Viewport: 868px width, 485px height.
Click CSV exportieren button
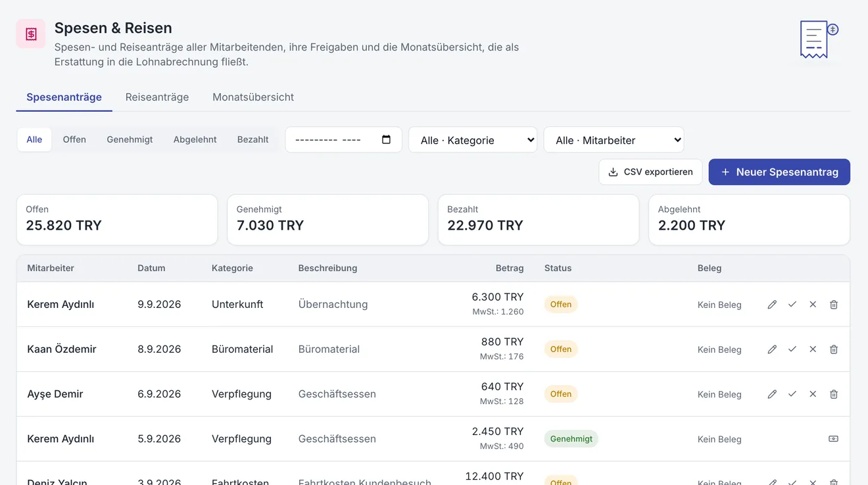coord(650,172)
